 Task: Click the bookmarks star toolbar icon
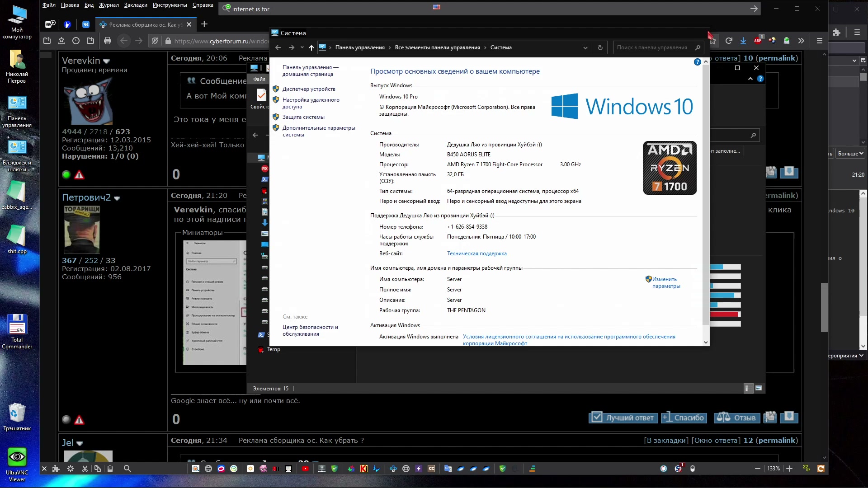coord(61,41)
